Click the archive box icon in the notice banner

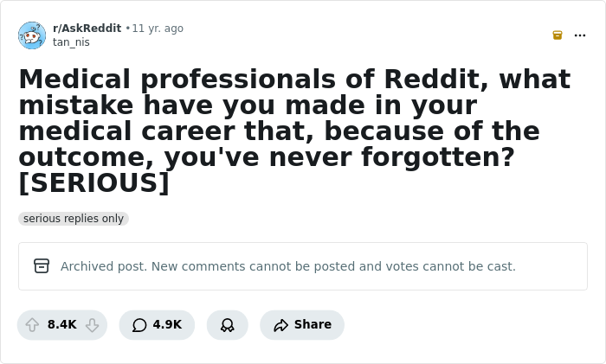click(42, 266)
